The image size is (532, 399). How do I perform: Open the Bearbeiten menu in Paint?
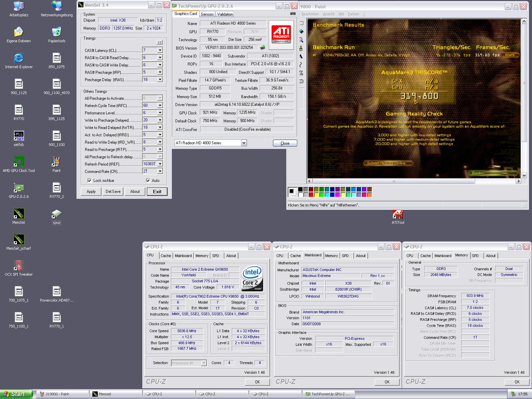click(310, 14)
